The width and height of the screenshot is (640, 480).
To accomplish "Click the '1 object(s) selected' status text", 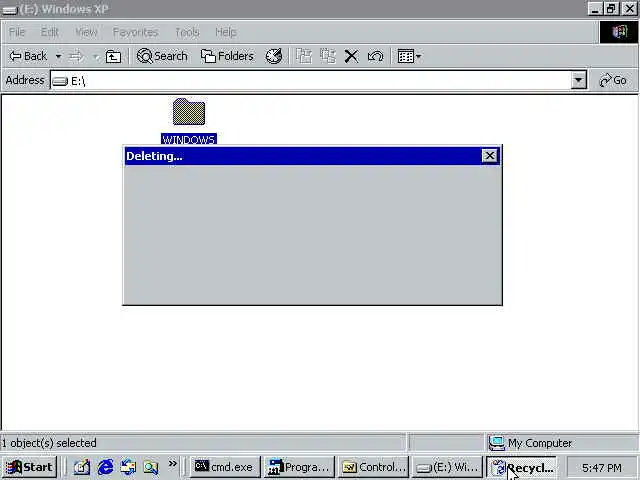I will click(x=49, y=443).
